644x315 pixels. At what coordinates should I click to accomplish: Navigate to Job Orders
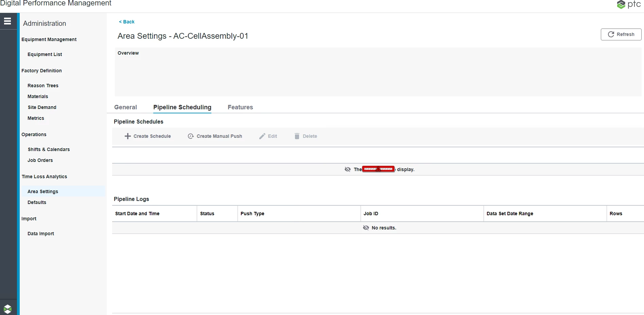40,160
